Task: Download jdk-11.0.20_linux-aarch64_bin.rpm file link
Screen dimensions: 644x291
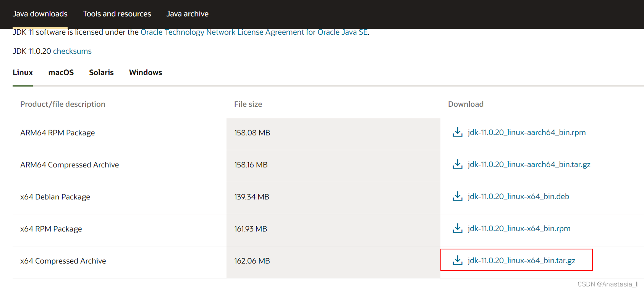Action: [527, 132]
